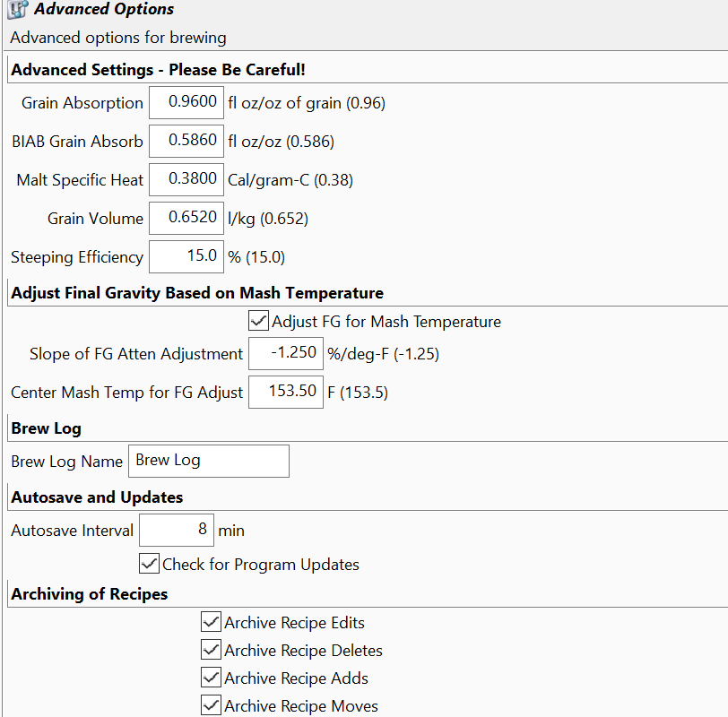Click the Advanced Options header icon
The height and width of the screenshot is (717, 728).
point(18,9)
